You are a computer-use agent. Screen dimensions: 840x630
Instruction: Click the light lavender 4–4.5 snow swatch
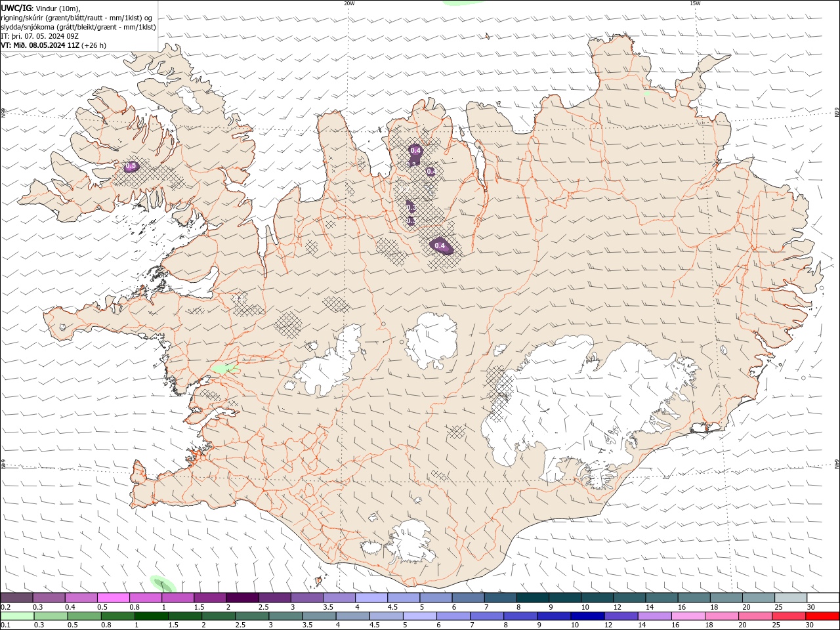coord(371,598)
